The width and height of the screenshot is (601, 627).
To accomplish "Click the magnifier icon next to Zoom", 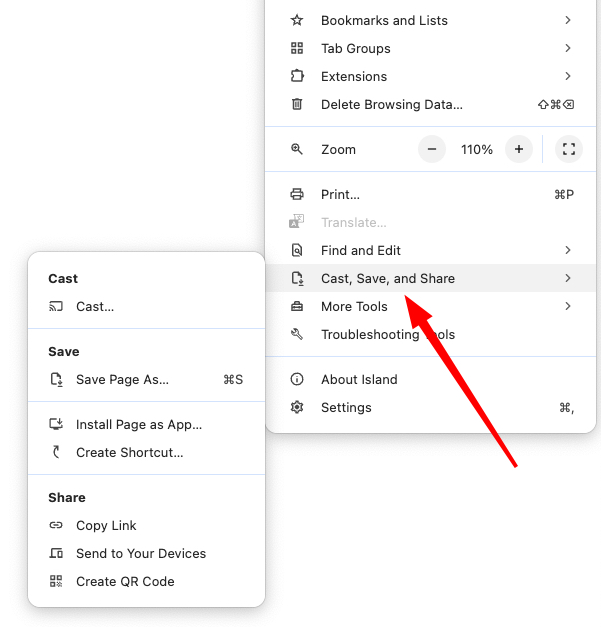I will [x=297, y=149].
